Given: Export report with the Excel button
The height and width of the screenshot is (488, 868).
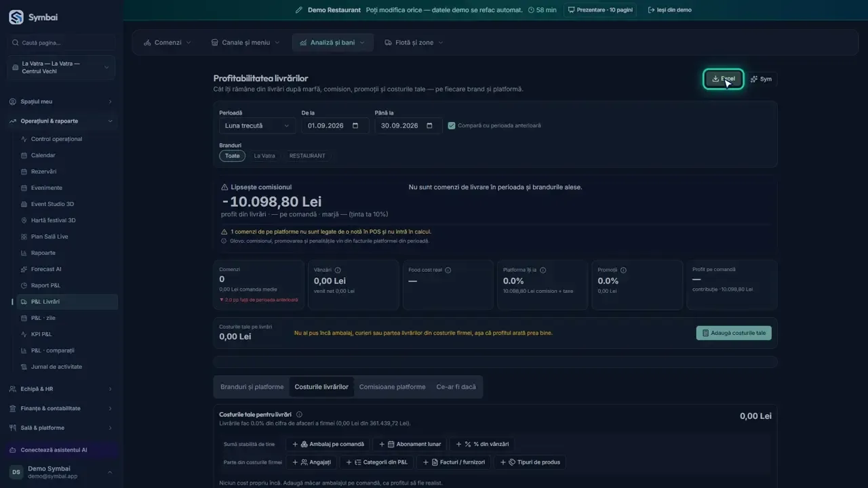Looking at the screenshot, I should click(724, 79).
